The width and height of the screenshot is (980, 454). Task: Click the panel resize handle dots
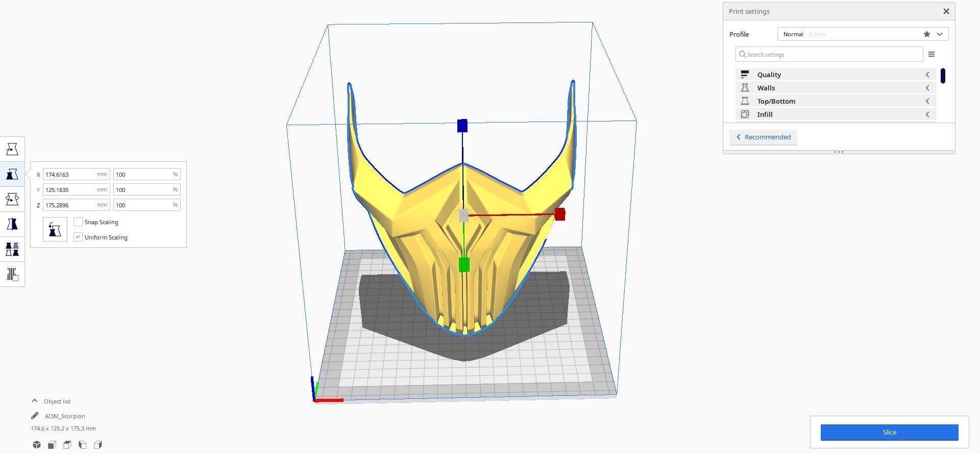[839, 152]
